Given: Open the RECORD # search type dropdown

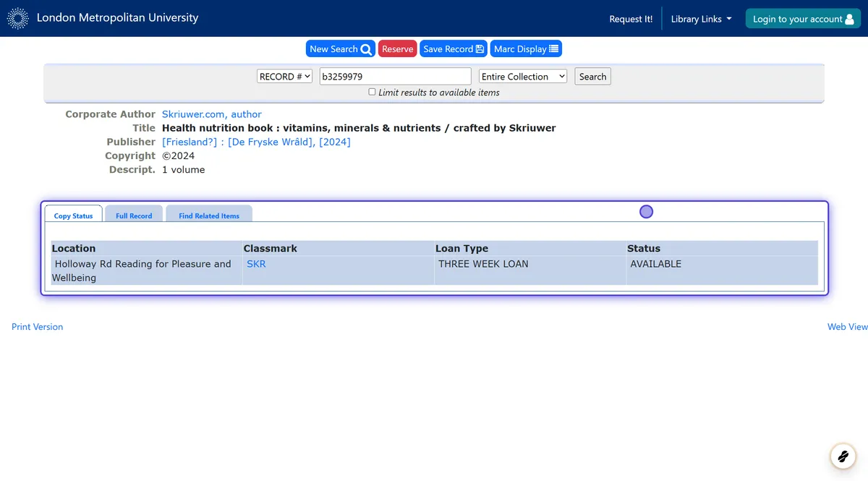Looking at the screenshot, I should pos(284,76).
